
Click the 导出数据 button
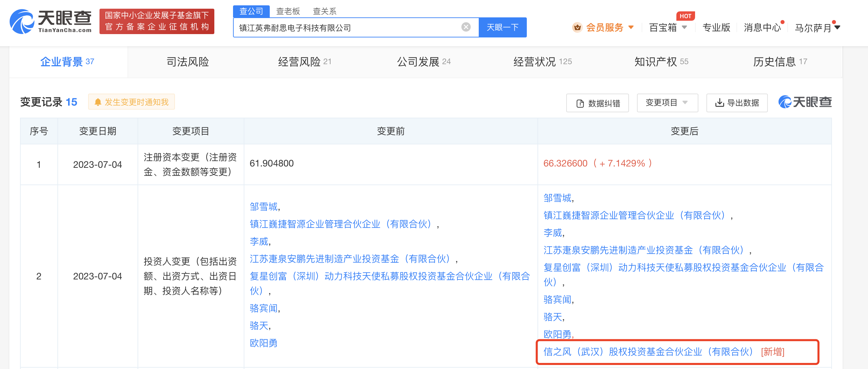click(x=737, y=103)
